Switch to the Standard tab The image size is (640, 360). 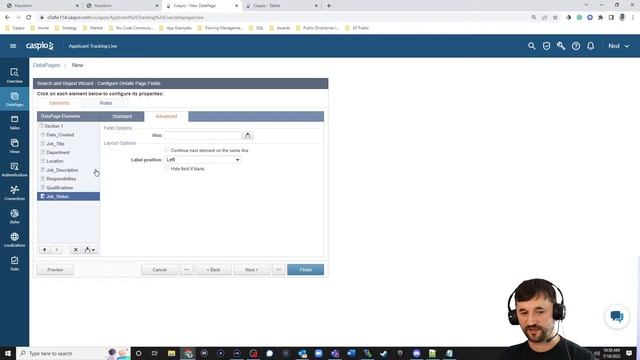tap(122, 116)
